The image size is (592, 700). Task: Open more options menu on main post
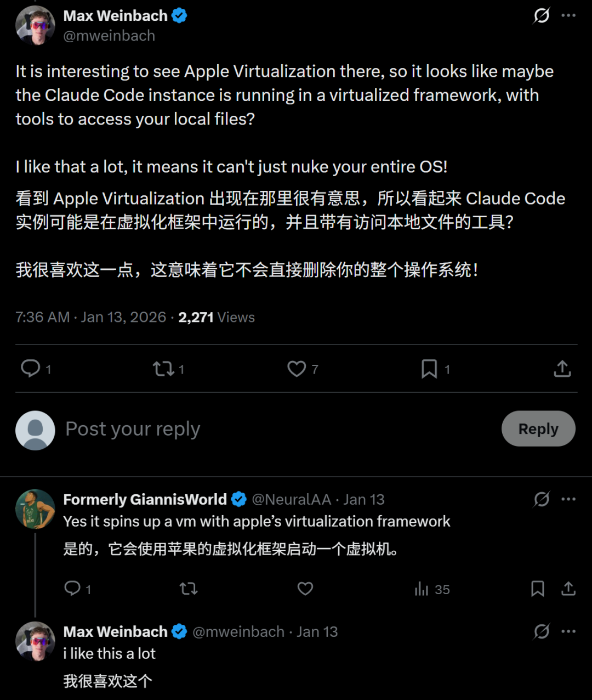point(568,16)
